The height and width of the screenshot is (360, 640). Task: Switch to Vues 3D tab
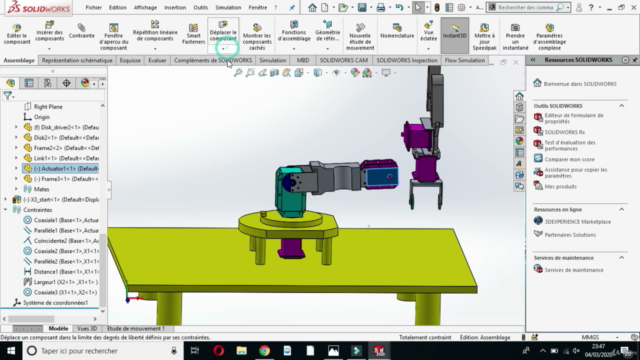coord(87,329)
